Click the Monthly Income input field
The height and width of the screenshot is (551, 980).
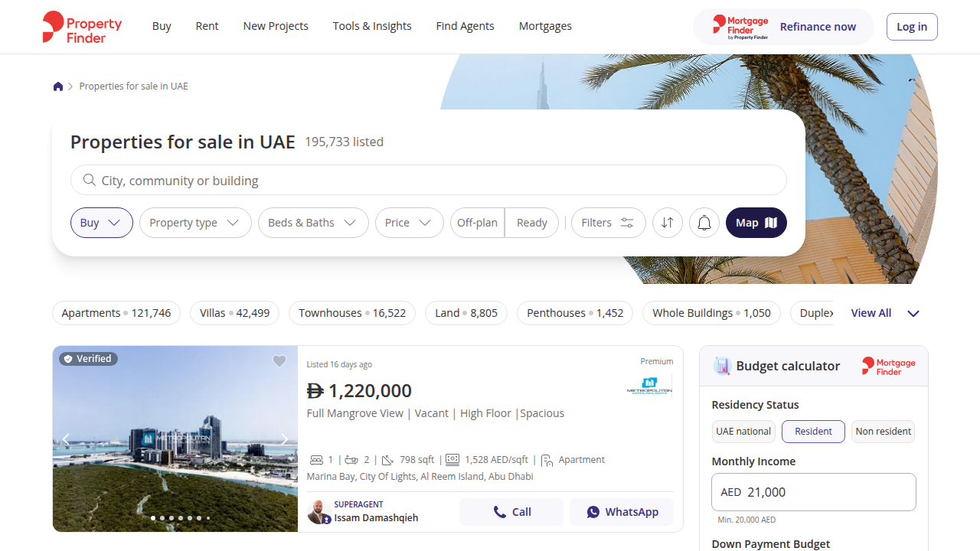[814, 492]
